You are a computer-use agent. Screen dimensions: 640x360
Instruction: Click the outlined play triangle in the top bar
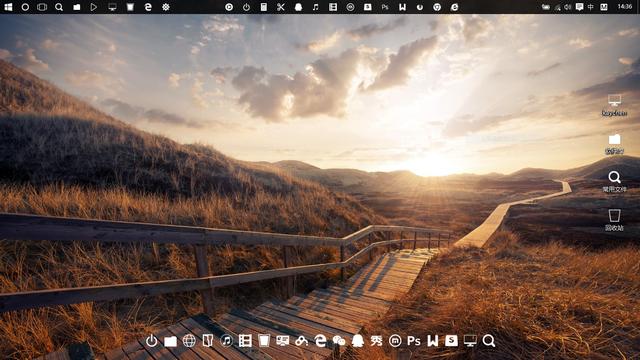[x=94, y=7]
